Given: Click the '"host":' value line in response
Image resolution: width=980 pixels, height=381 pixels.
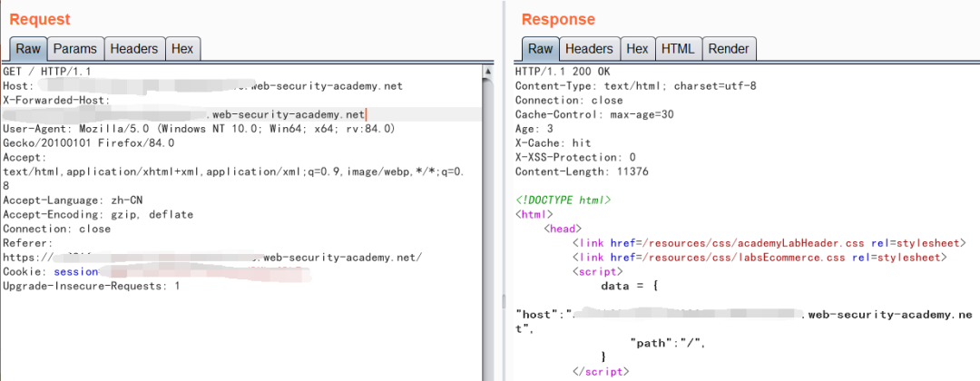Looking at the screenshot, I should [744, 316].
